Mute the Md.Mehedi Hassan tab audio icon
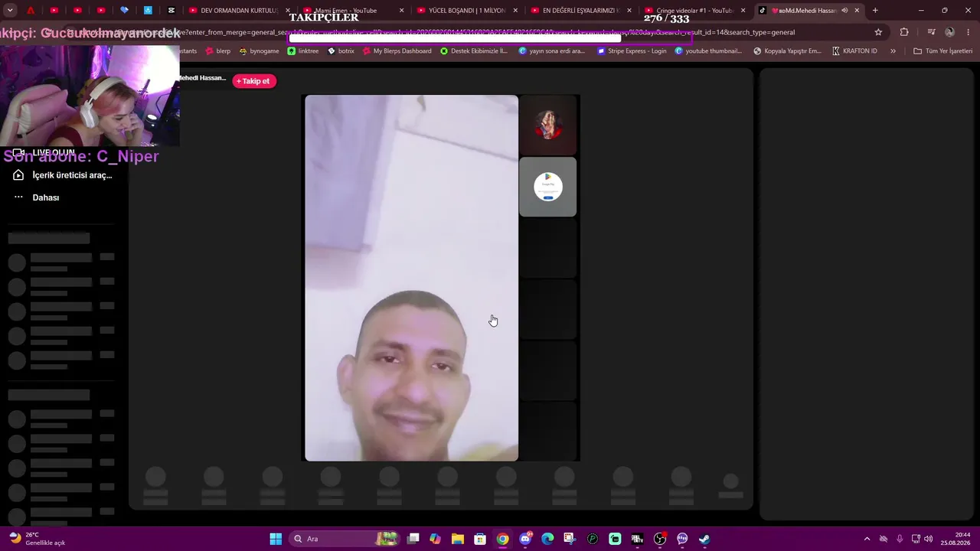The width and height of the screenshot is (980, 551). click(844, 11)
